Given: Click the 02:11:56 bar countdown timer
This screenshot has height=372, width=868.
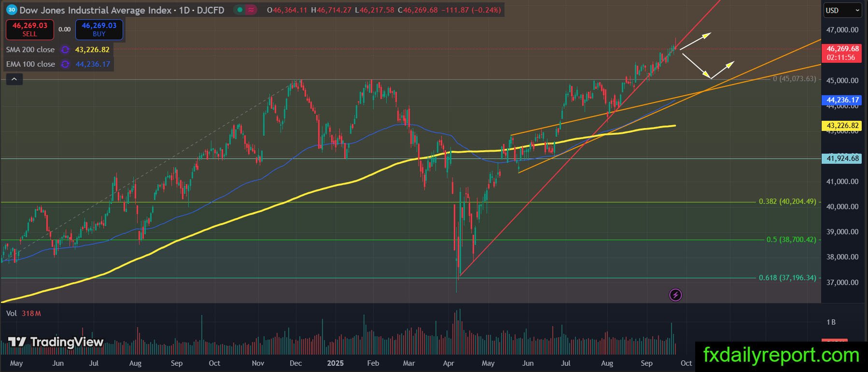Looking at the screenshot, I should 840,57.
